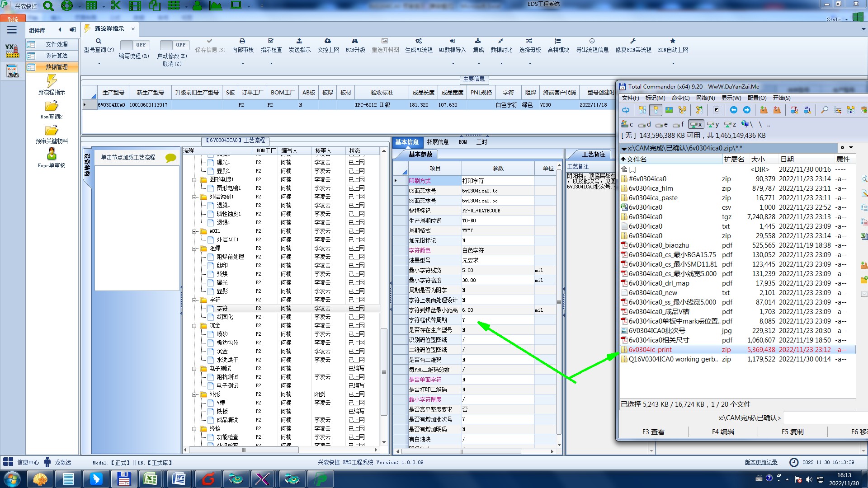Select the x network drive button
The image size is (868, 488).
696,124
